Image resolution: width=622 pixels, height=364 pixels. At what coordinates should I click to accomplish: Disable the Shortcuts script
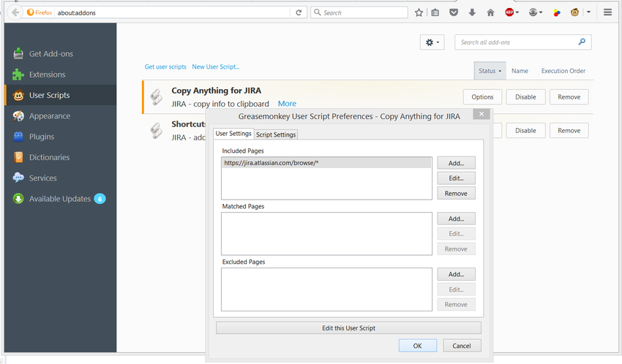click(x=525, y=131)
